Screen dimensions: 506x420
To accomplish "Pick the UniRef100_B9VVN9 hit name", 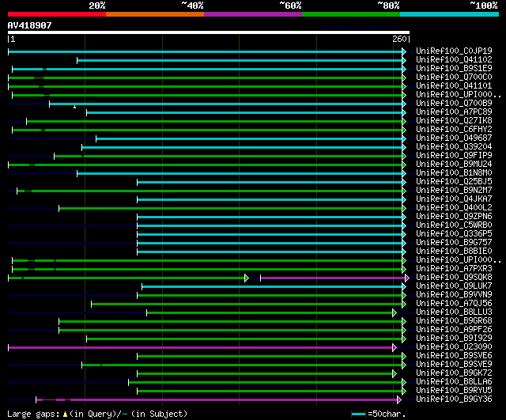I will pos(454,295).
